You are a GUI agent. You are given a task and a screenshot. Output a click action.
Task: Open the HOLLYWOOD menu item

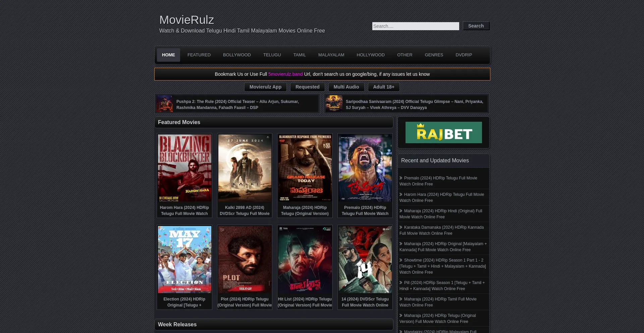(371, 55)
